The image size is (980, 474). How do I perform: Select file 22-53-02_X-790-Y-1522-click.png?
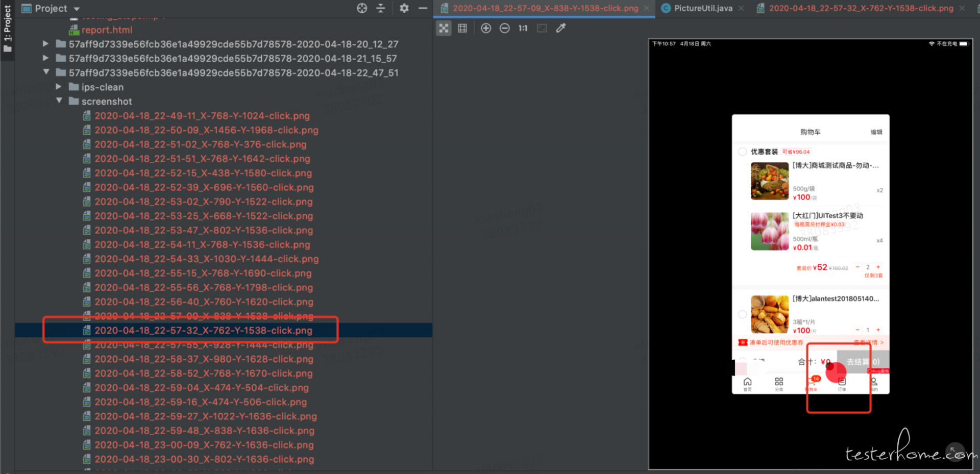204,202
